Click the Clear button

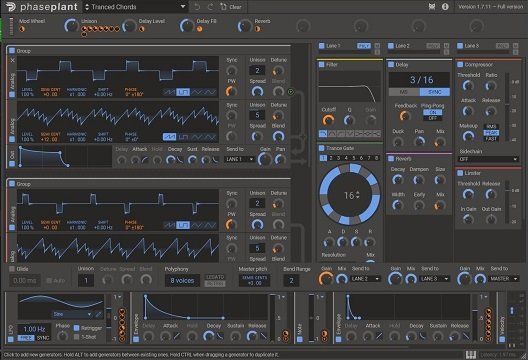click(231, 7)
